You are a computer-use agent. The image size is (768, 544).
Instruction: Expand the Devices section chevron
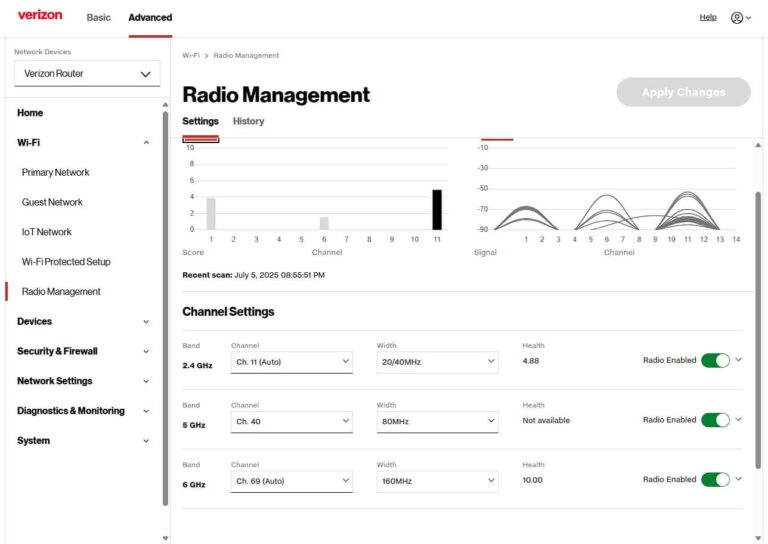[146, 322]
